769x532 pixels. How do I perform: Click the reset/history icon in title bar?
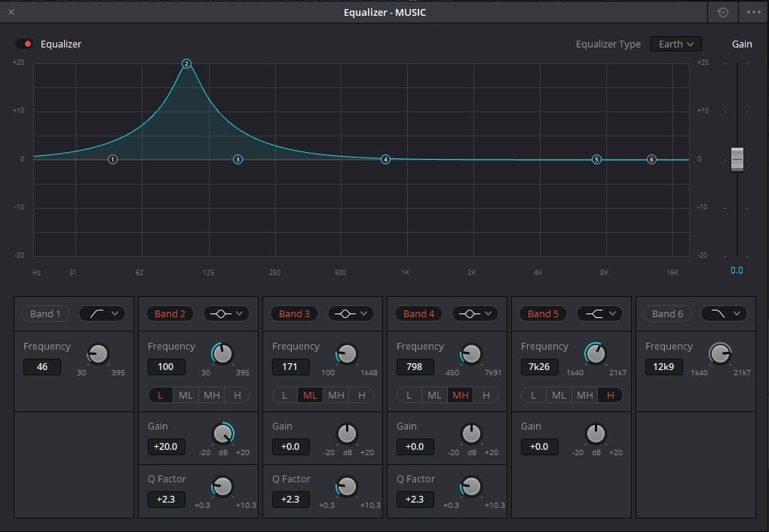tap(723, 12)
